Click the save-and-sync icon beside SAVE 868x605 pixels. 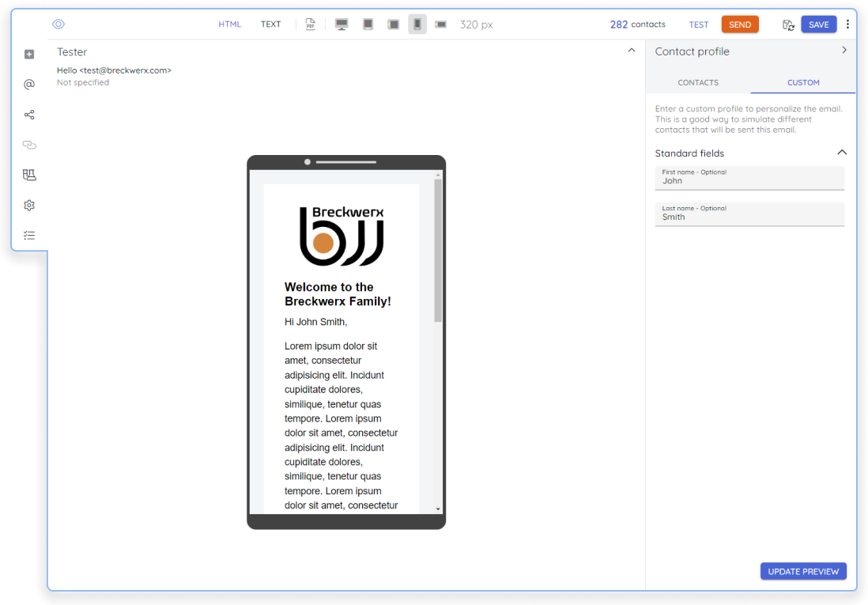coord(788,25)
